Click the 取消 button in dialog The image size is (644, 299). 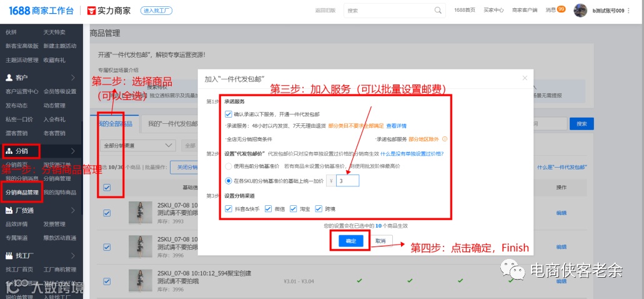[380, 241]
